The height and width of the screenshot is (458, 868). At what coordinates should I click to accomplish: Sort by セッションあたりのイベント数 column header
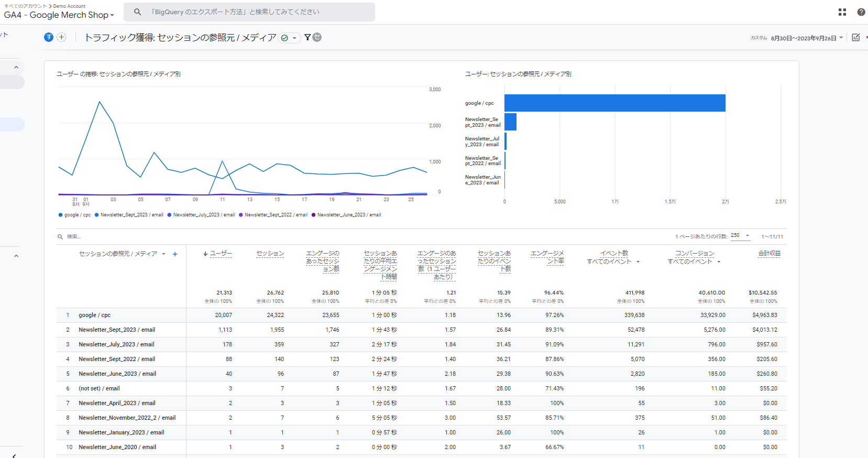point(495,261)
